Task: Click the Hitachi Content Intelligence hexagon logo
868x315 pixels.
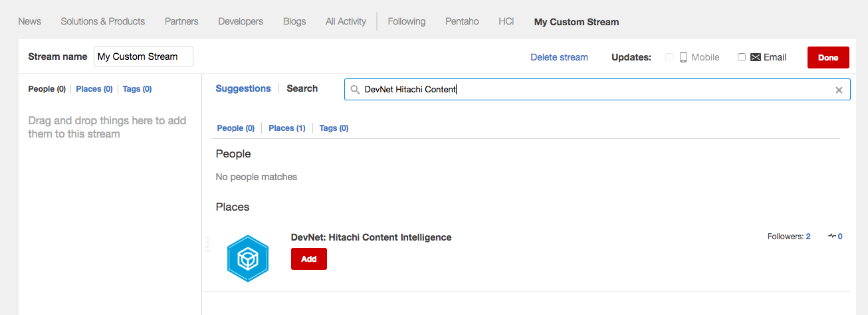Action: [247, 259]
